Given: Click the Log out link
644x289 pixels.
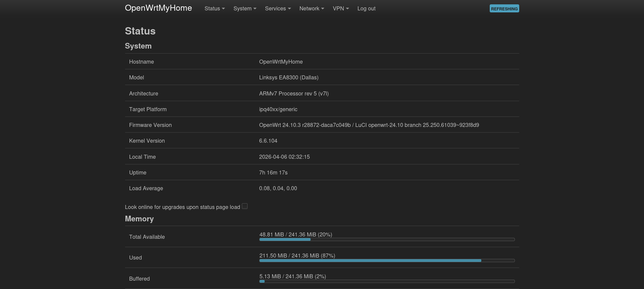Looking at the screenshot, I should click(x=366, y=8).
